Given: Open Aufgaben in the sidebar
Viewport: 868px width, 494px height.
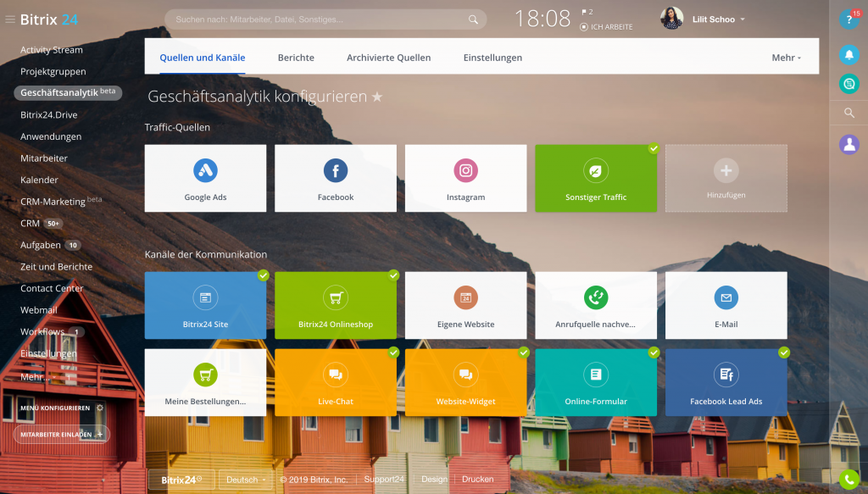Looking at the screenshot, I should tap(41, 245).
